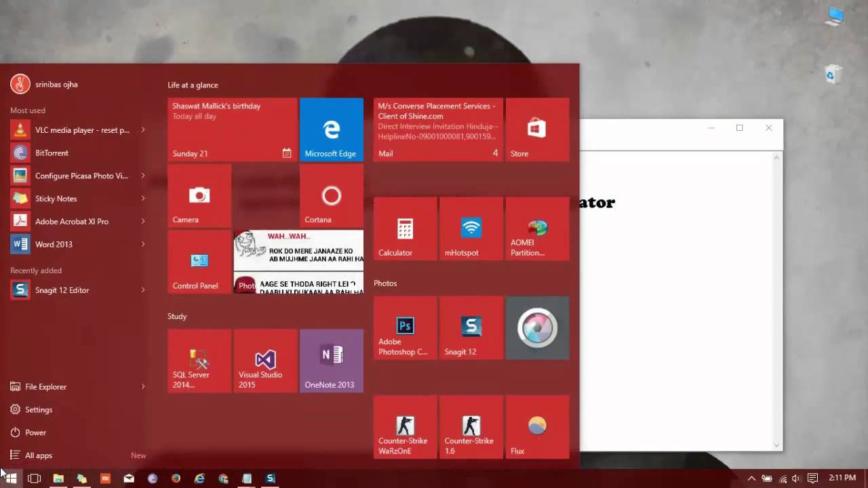Open This PC desktop icon
This screenshot has width=868, height=488.
pyautogui.click(x=835, y=16)
